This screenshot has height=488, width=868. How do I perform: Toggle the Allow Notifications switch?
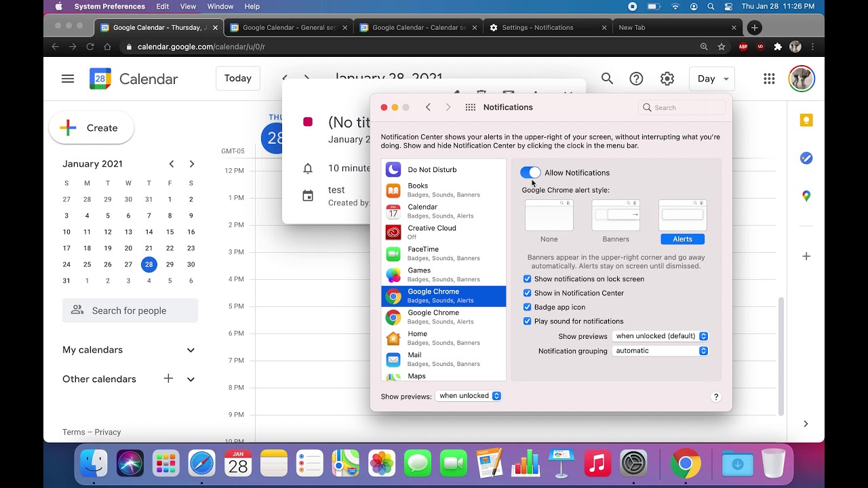(530, 173)
